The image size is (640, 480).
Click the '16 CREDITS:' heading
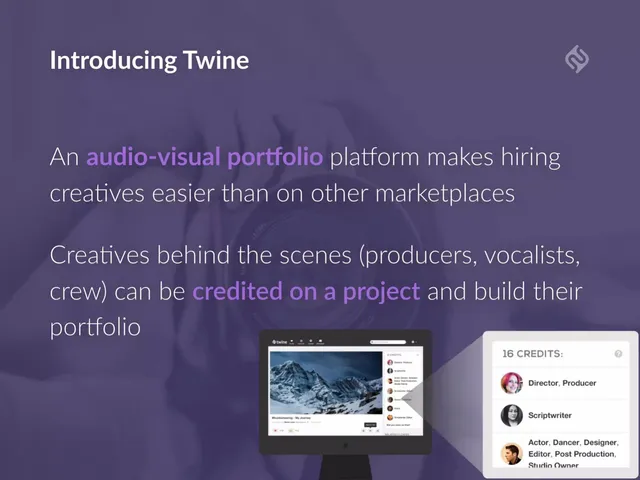click(532, 354)
